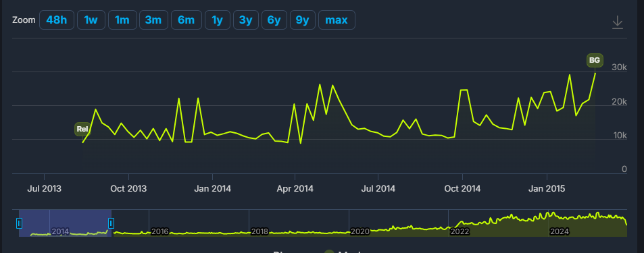Click the 20k y-axis label
This screenshot has width=644, height=253.
click(620, 102)
